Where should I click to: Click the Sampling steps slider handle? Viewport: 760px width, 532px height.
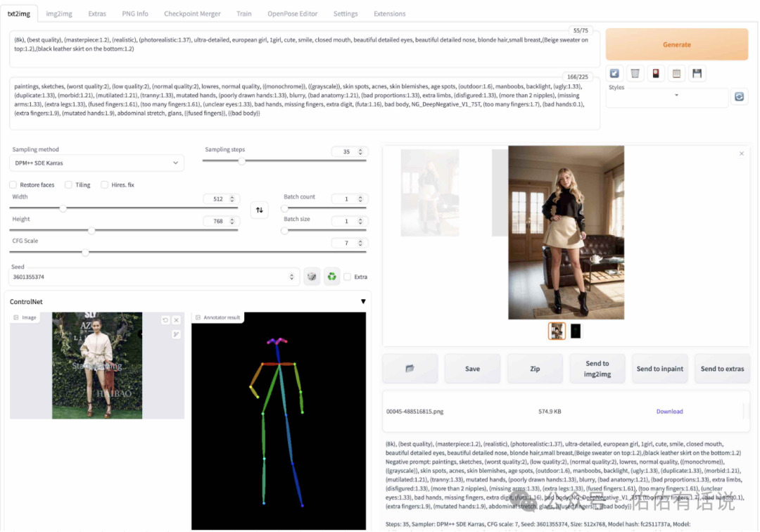pyautogui.click(x=242, y=161)
